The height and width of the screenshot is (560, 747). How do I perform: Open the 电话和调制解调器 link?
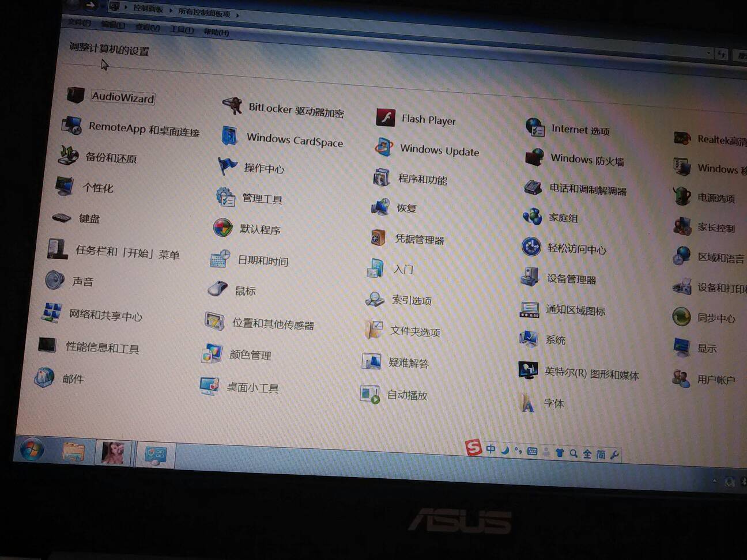point(588,189)
